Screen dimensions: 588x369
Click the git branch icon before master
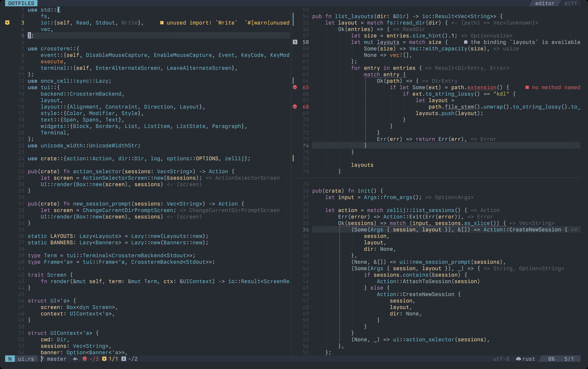(42, 359)
